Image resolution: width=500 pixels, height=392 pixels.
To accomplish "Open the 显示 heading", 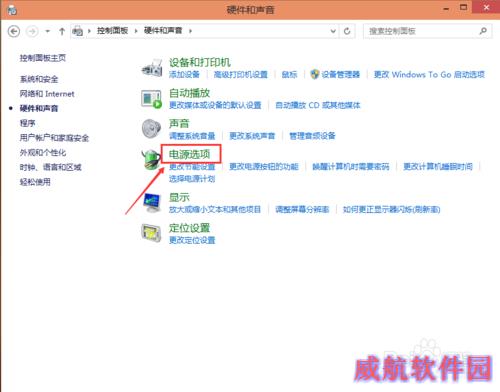I will click(x=179, y=197).
